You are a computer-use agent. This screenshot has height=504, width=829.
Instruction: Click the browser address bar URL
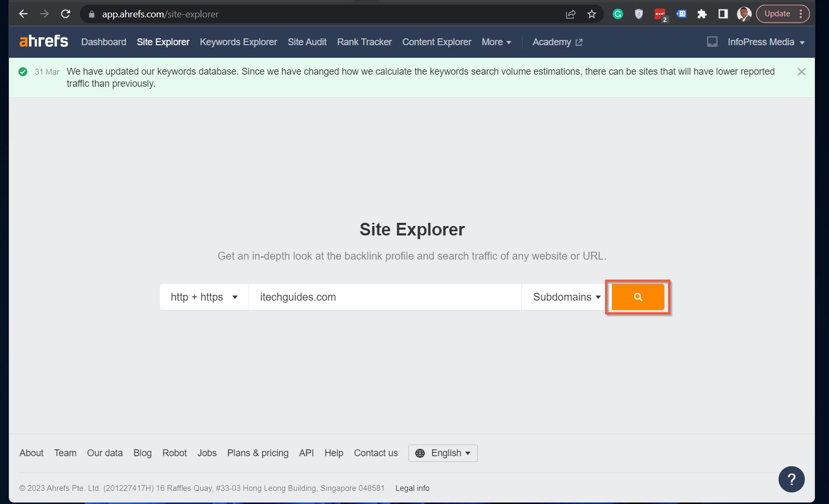160,14
